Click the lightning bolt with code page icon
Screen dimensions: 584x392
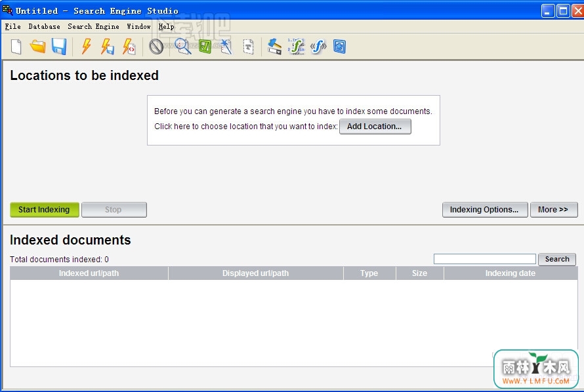(x=129, y=47)
